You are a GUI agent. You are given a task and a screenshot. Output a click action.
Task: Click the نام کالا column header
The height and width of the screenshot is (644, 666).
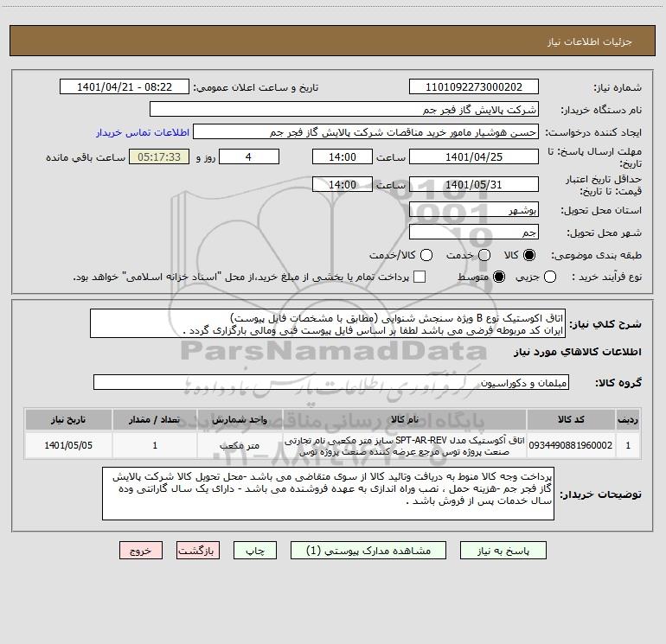pyautogui.click(x=405, y=419)
